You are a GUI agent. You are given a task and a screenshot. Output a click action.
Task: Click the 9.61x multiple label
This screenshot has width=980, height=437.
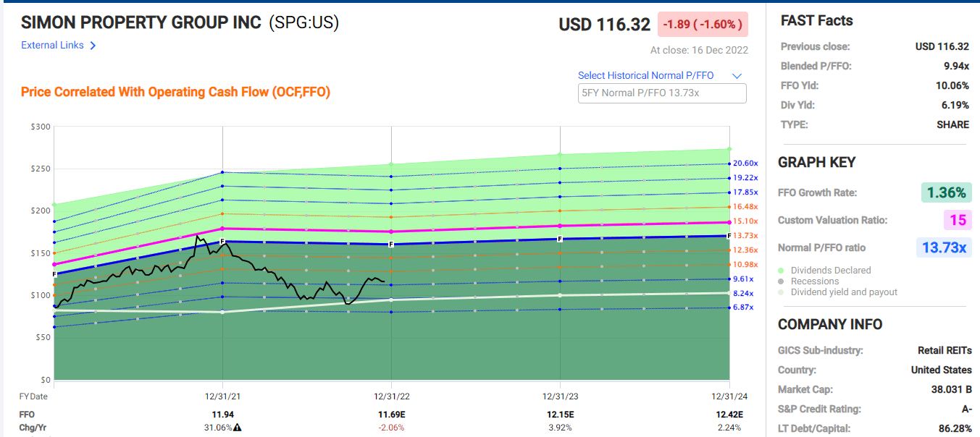(744, 279)
